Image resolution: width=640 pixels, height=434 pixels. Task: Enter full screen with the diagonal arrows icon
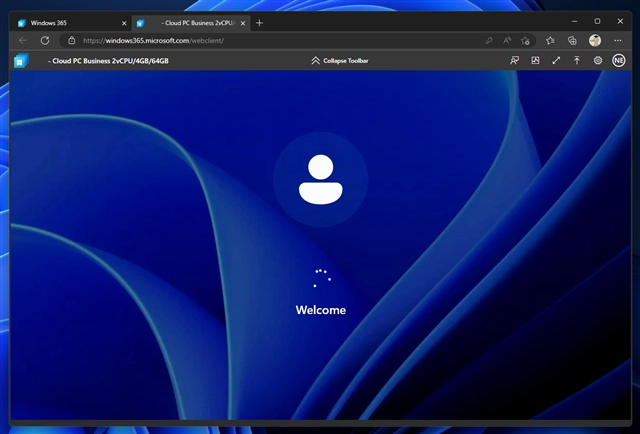pos(556,60)
